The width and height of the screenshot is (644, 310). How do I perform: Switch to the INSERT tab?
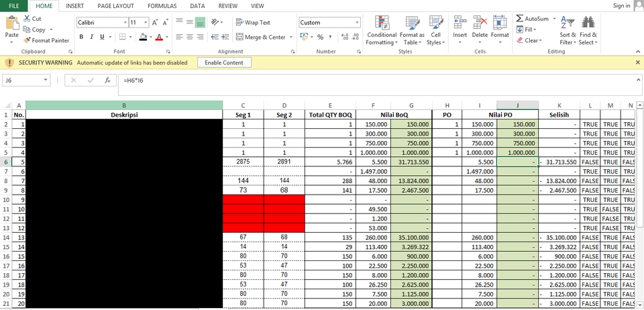pyautogui.click(x=74, y=6)
